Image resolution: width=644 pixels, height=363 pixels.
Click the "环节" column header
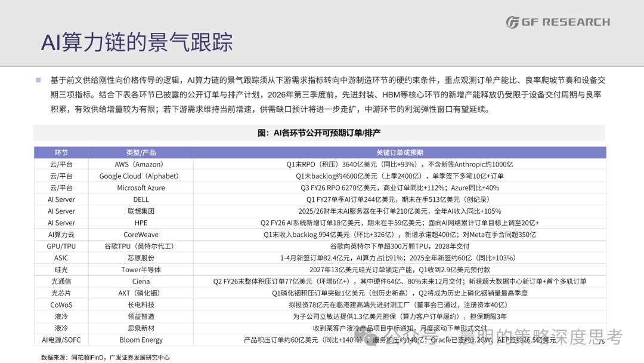coord(61,152)
